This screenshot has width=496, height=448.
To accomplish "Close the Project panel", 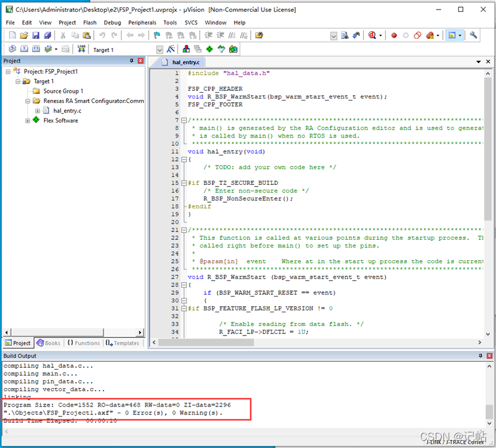I will (141, 60).
